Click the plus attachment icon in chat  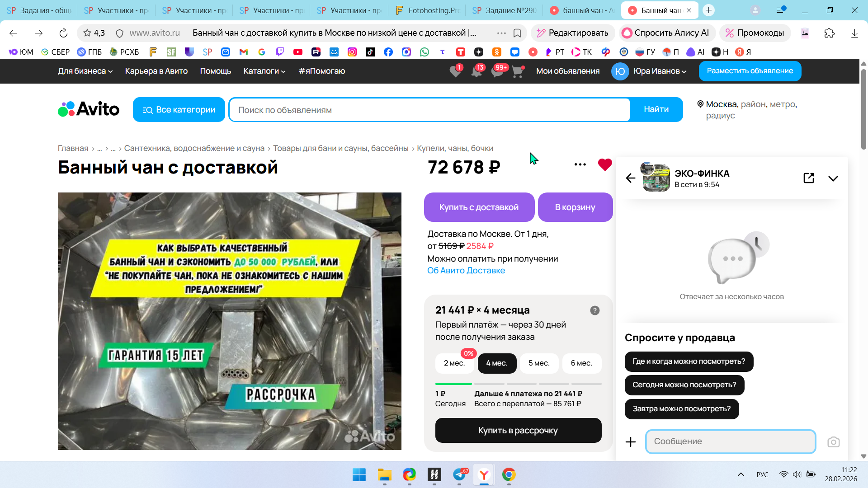pos(631,442)
